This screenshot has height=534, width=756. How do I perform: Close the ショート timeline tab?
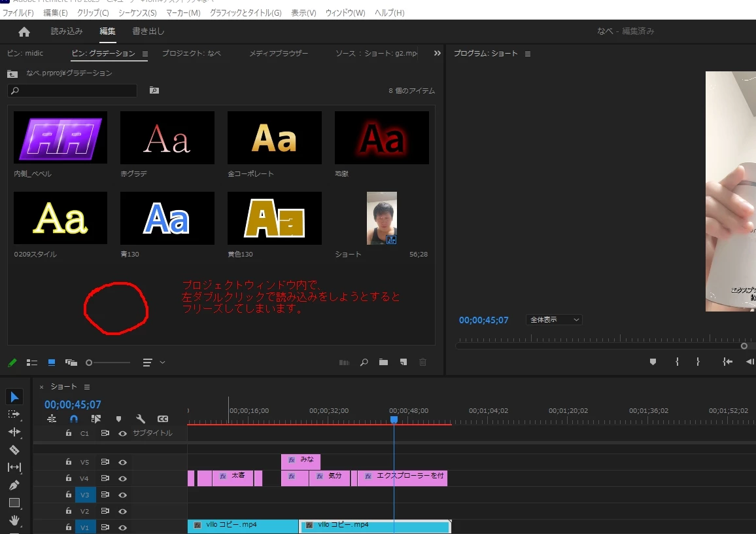(41, 387)
